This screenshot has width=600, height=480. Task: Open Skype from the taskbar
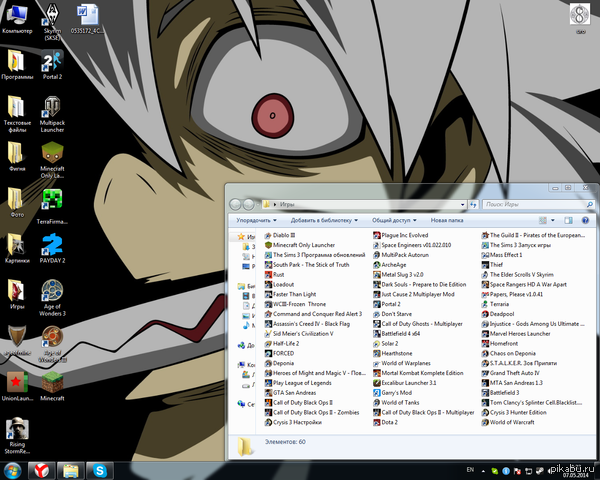(100, 469)
